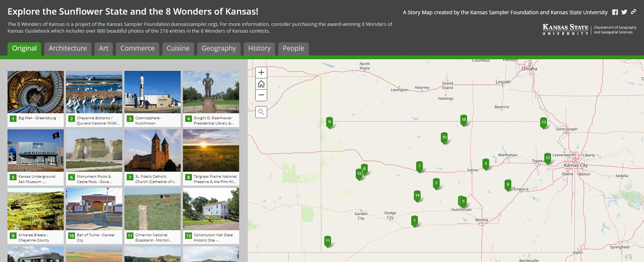Click the North Platte label on the map
The height and width of the screenshot is (262, 644).
pos(365,66)
